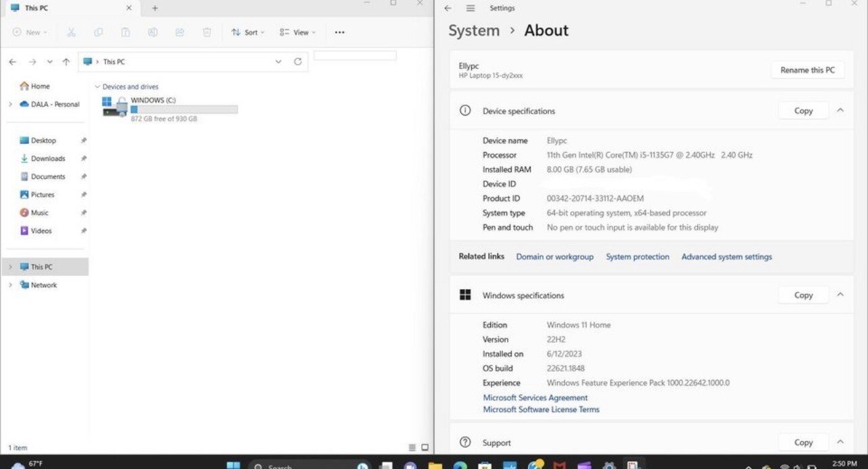Go up one folder with Up arrow

[66, 61]
